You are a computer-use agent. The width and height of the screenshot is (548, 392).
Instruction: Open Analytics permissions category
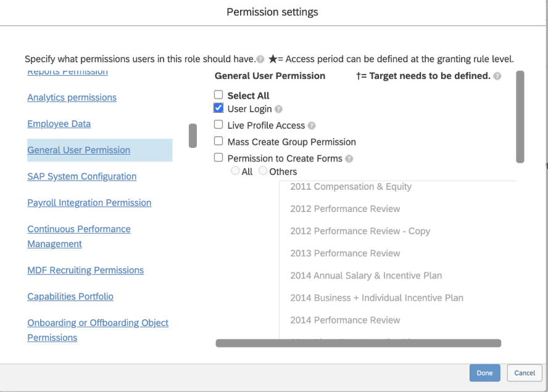(x=72, y=97)
